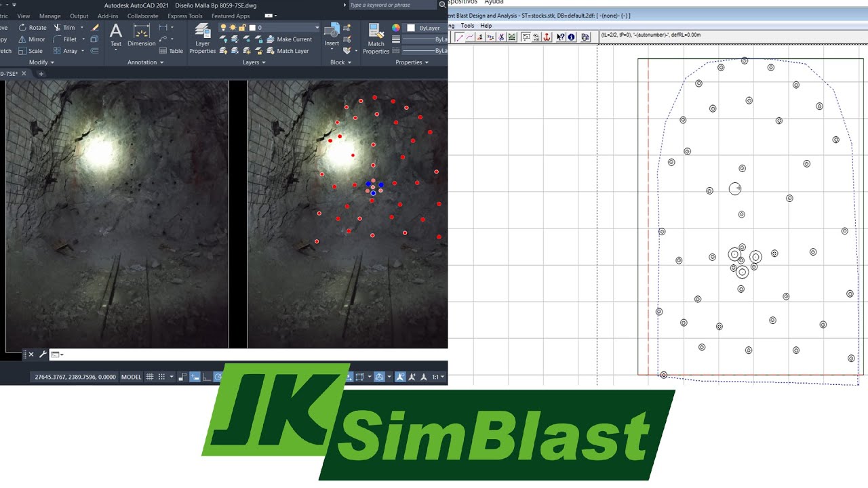Open the Output ribbon tab

pos(79,16)
